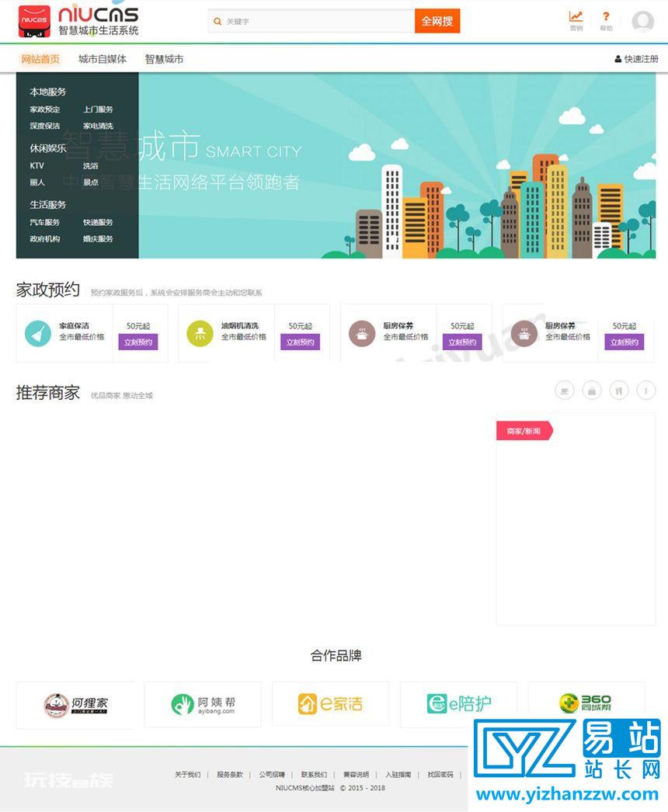The height and width of the screenshot is (812, 668).
Task: Open 生活服务 category in sidebar
Action: pos(47,205)
